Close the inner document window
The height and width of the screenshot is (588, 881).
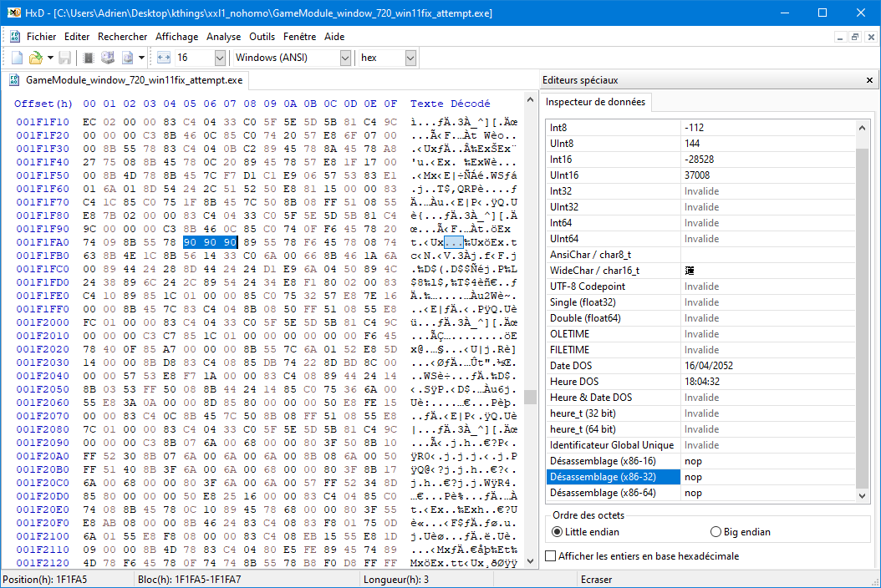tap(871, 37)
